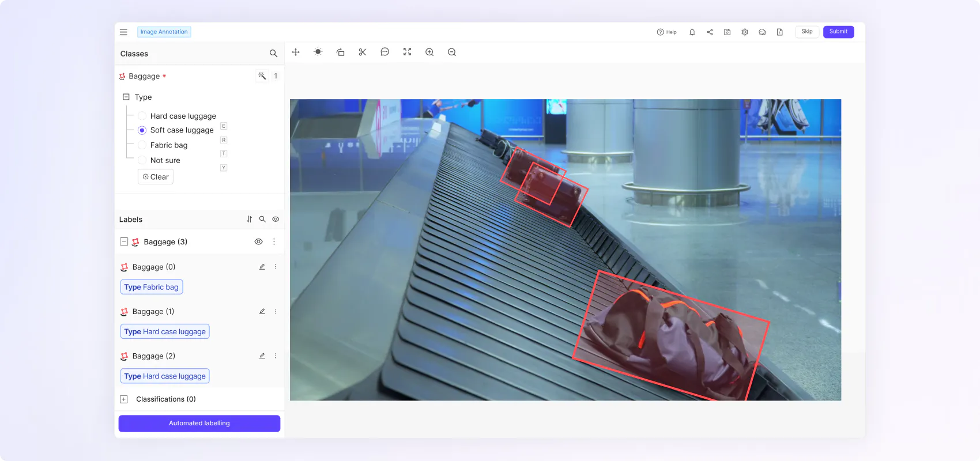Viewport: 980px width, 461px height.
Task: Click the Image Annotation tag
Action: 164,32
